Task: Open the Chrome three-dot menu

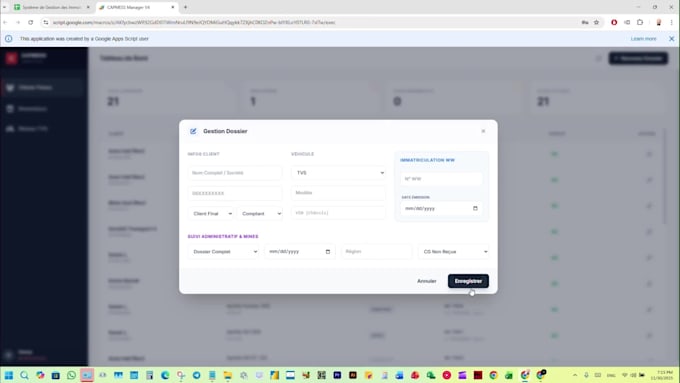Action: 671,22
